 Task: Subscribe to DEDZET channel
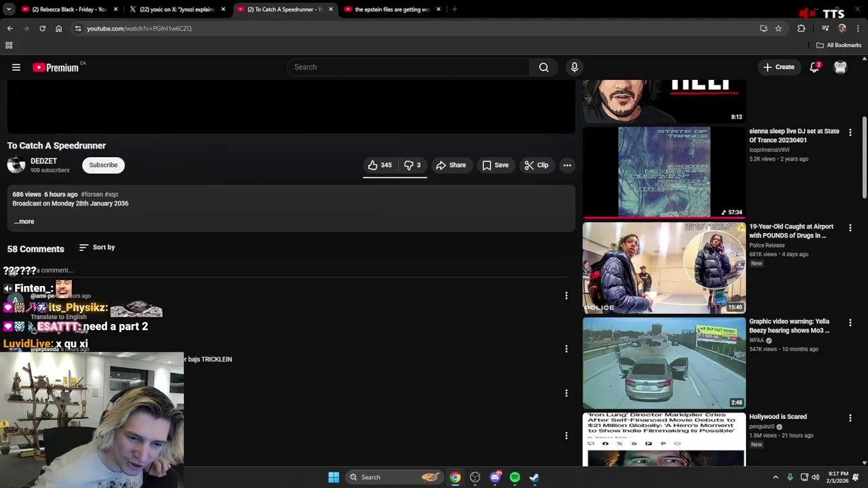(x=103, y=165)
